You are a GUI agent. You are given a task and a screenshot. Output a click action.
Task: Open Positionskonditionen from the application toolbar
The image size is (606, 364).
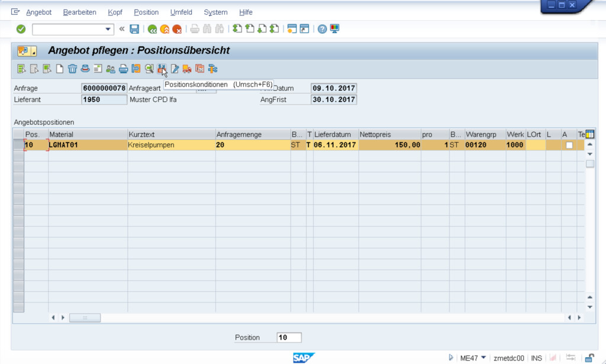(x=162, y=69)
